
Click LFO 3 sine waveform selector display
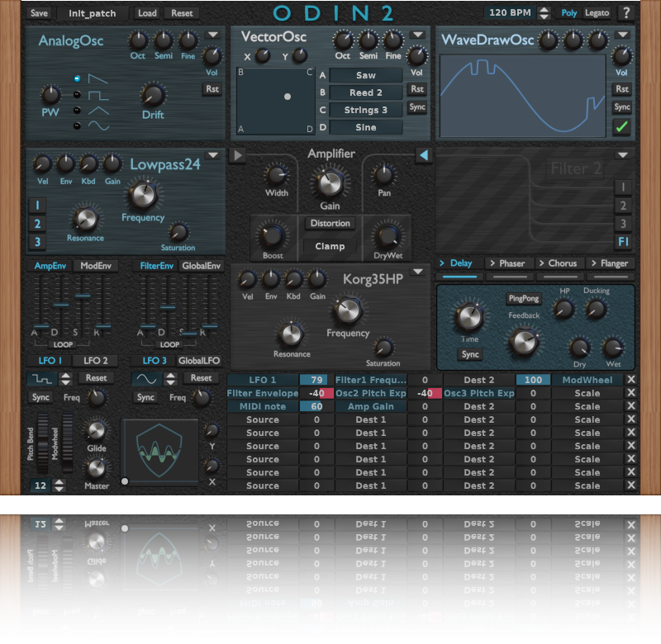click(147, 379)
